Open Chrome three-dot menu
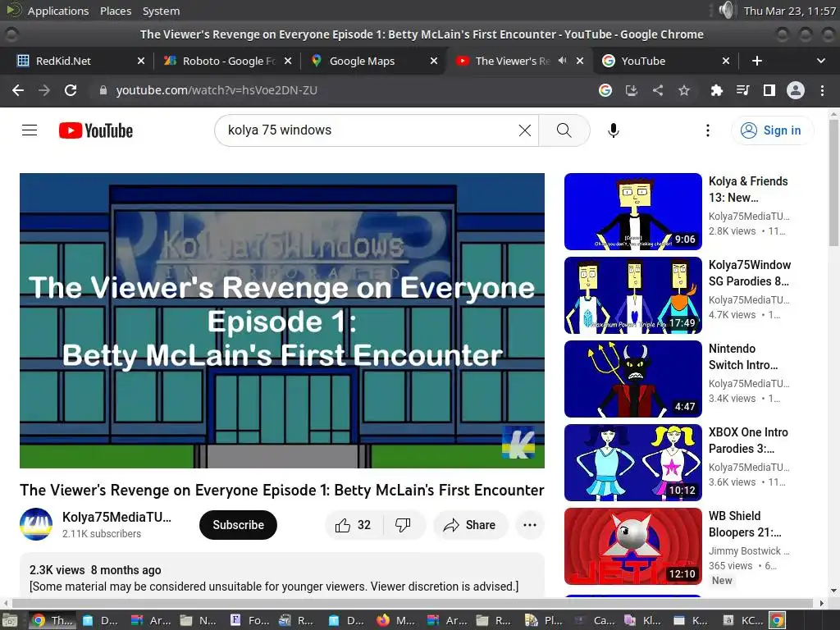 [822, 90]
